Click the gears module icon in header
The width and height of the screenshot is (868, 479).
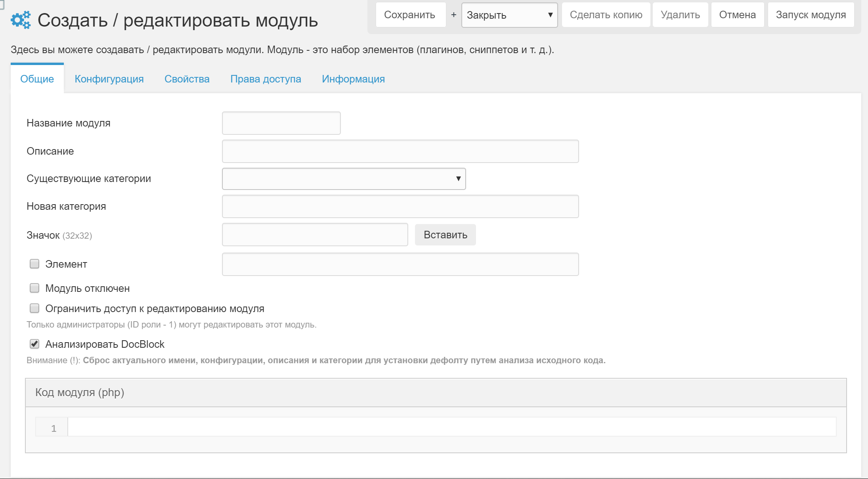(21, 20)
